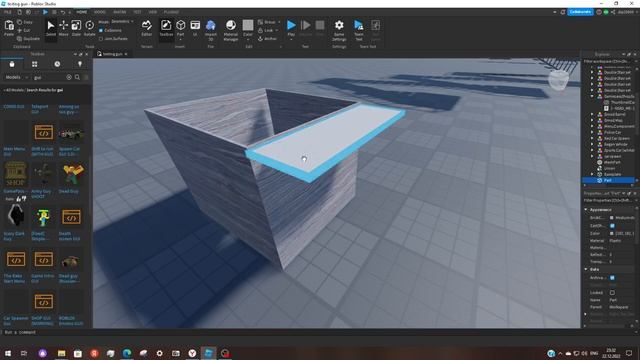
Task: Toggle the Locked property checkbox
Action: [612, 293]
